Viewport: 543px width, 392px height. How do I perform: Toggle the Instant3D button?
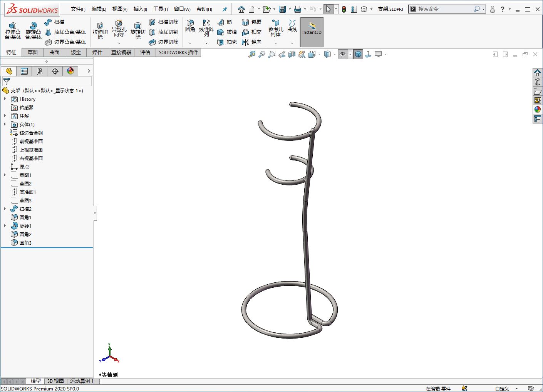point(312,32)
